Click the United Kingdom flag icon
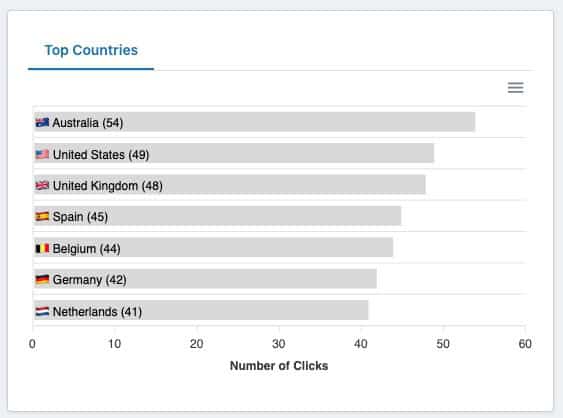 click(42, 186)
